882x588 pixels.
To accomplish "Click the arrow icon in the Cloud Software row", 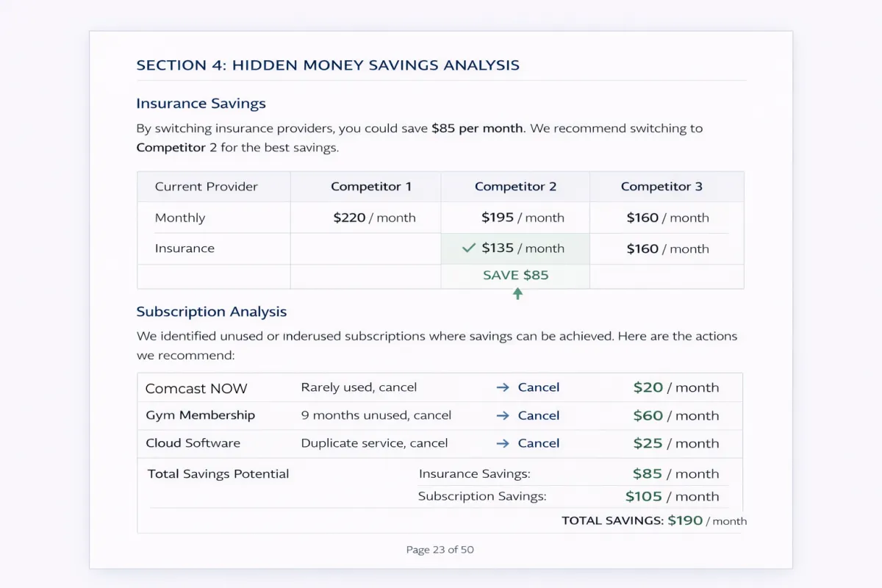I will point(503,443).
